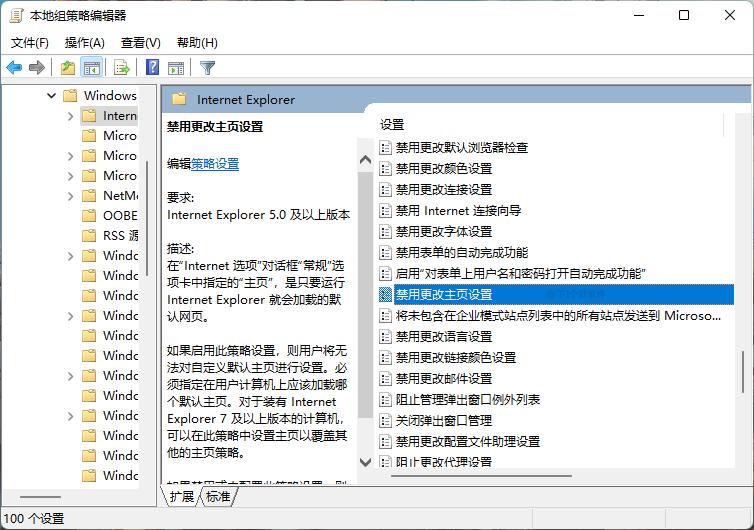Toggle the show/hide action pane icon
Screen dimensions: 754x530
pyautogui.click(x=176, y=68)
